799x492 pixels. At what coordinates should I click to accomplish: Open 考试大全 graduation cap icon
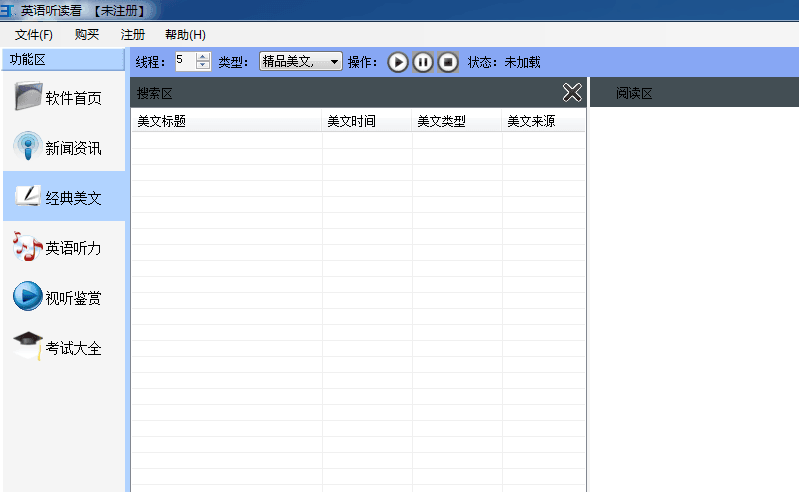pos(28,347)
